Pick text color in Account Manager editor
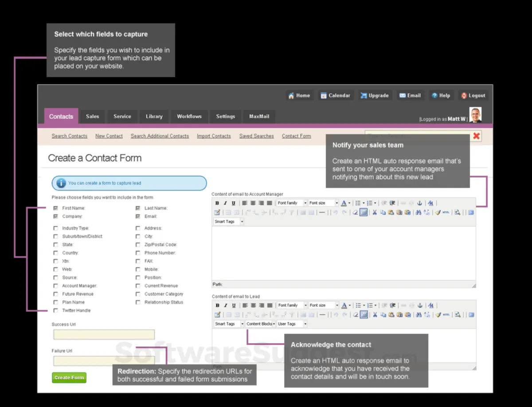This screenshot has width=532, height=407. tap(345, 203)
